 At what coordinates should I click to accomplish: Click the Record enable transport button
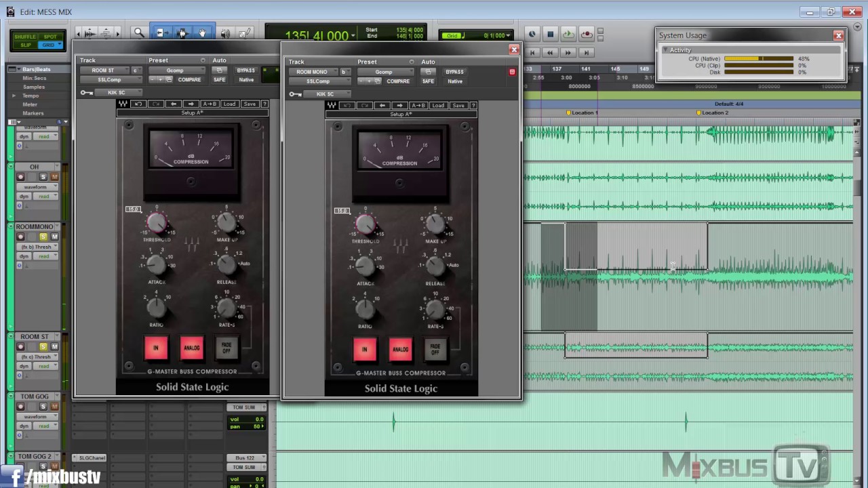tap(587, 35)
